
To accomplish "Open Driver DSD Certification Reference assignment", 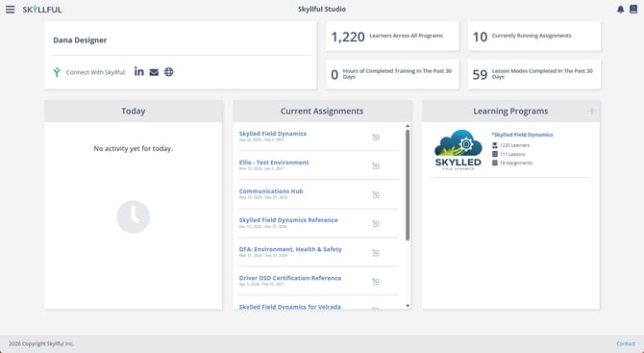I will pyautogui.click(x=290, y=278).
